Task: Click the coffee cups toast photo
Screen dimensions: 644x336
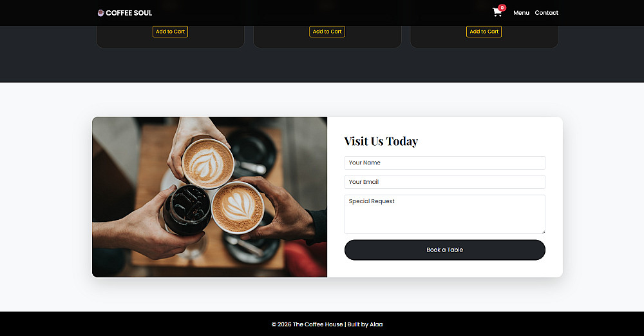Action: (209, 197)
